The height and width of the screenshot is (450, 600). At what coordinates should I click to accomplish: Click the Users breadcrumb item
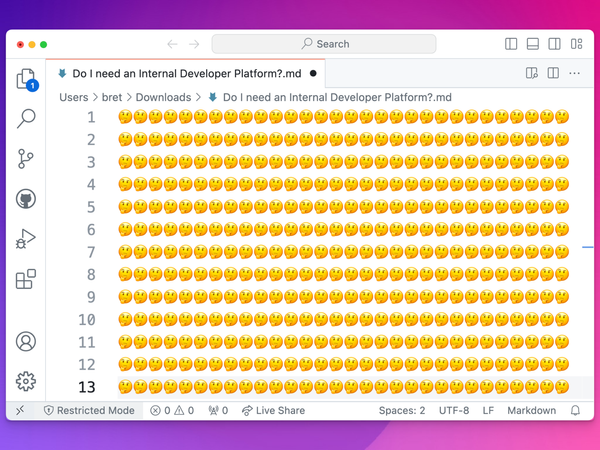73,98
